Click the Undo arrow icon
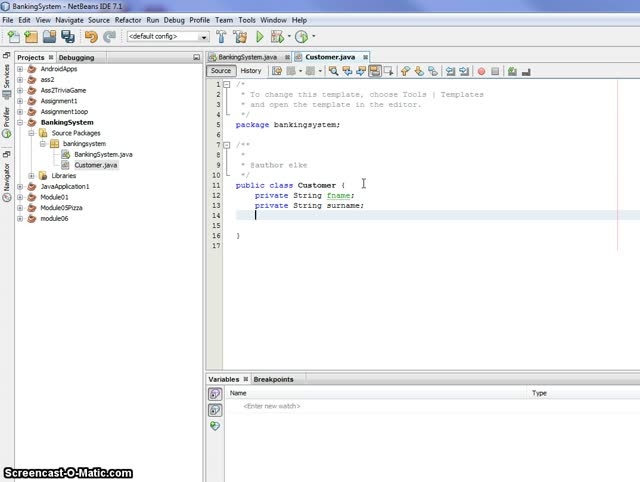 pyautogui.click(x=92, y=37)
